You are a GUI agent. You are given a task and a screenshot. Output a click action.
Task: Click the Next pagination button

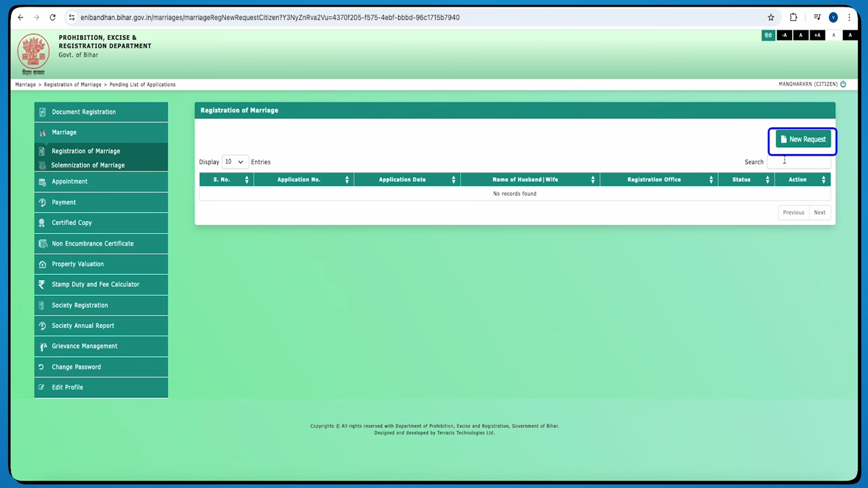click(x=819, y=212)
